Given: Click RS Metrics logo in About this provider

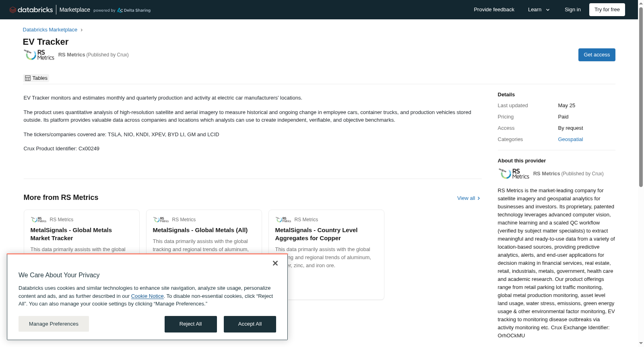Looking at the screenshot, I should (514, 174).
